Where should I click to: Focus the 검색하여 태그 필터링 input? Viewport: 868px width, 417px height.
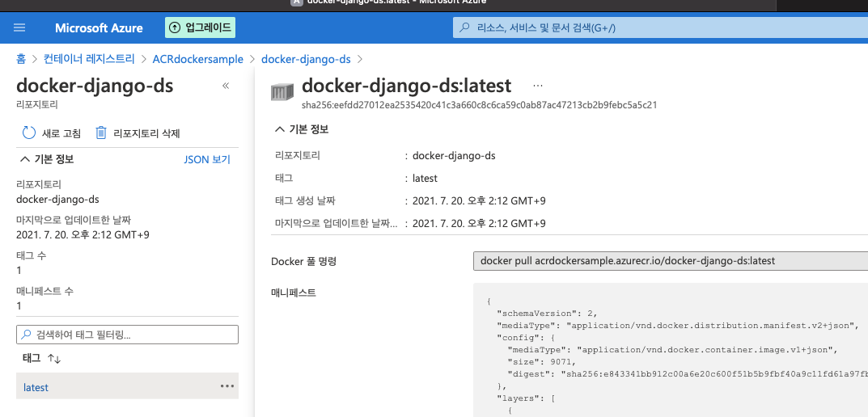coord(127,335)
